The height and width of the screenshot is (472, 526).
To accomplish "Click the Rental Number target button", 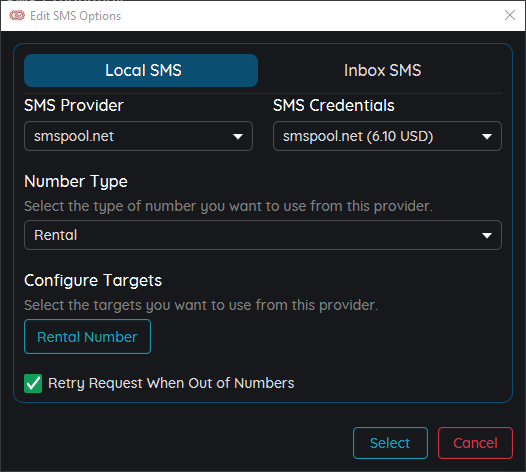I will (x=88, y=336).
